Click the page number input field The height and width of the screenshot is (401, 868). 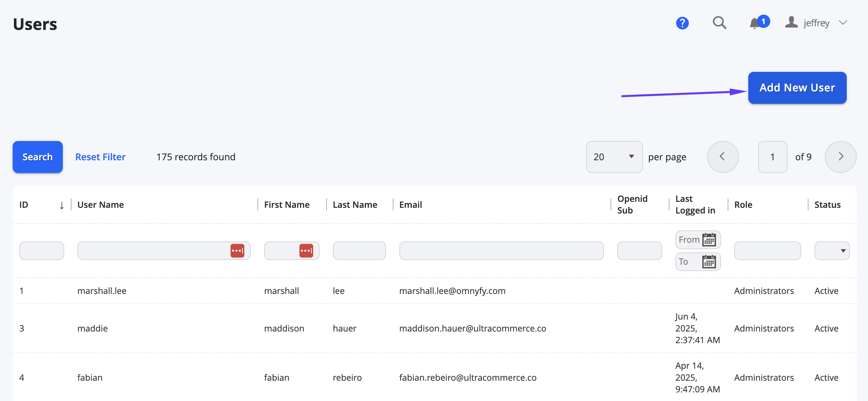772,157
